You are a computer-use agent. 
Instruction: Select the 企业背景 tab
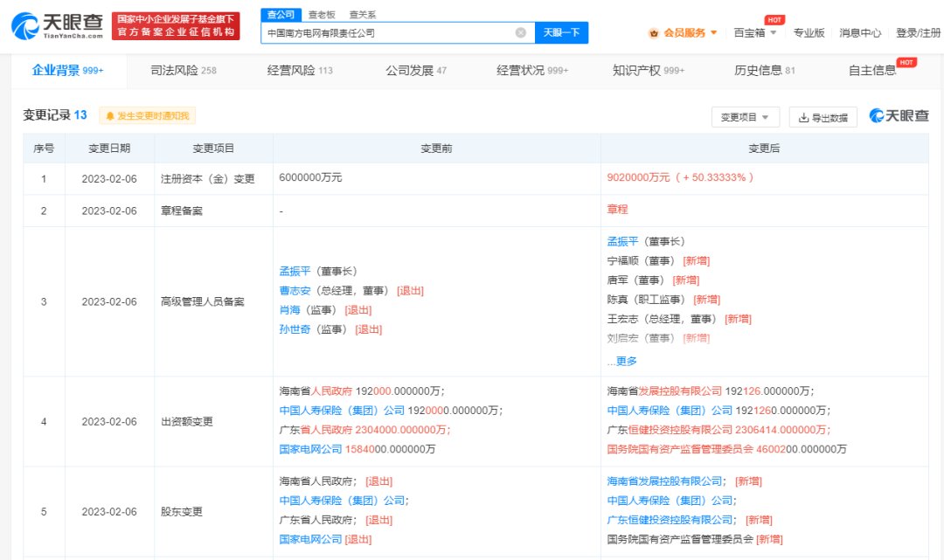coord(67,71)
